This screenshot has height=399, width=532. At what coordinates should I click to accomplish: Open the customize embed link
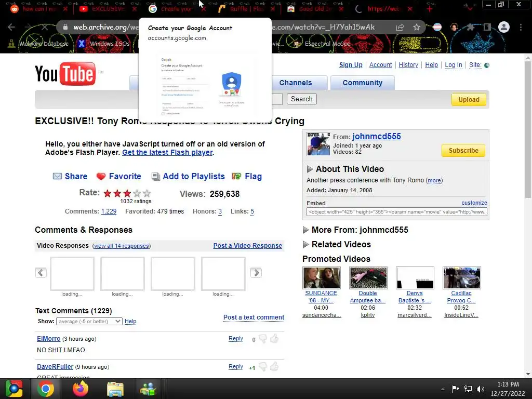pos(474,203)
